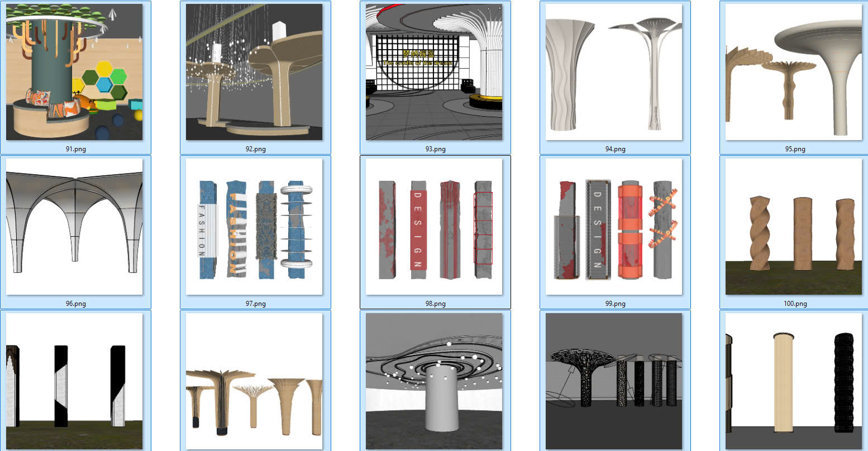This screenshot has height=451, width=868.
Task: Select the black and white diagonal pillars thumbnail
Action: [x=74, y=381]
